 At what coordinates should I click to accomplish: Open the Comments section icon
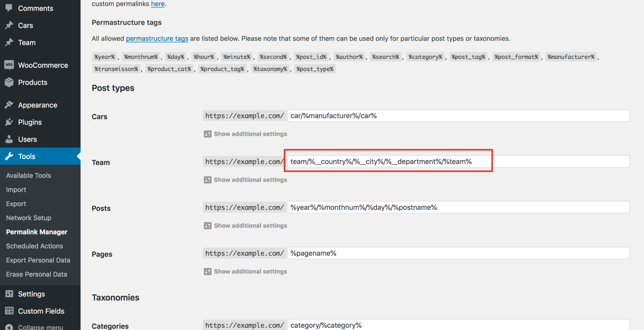point(9,8)
